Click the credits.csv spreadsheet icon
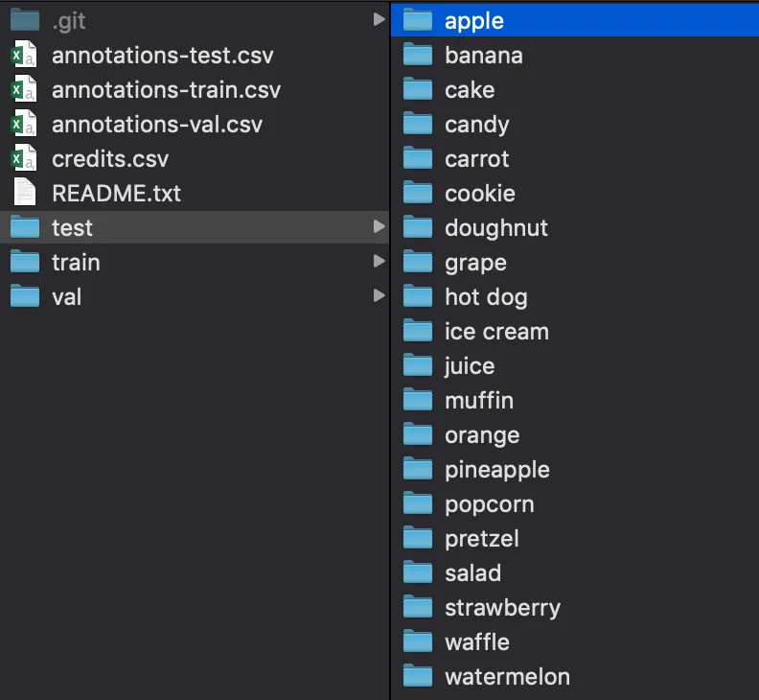The width and height of the screenshot is (759, 700). [24, 158]
